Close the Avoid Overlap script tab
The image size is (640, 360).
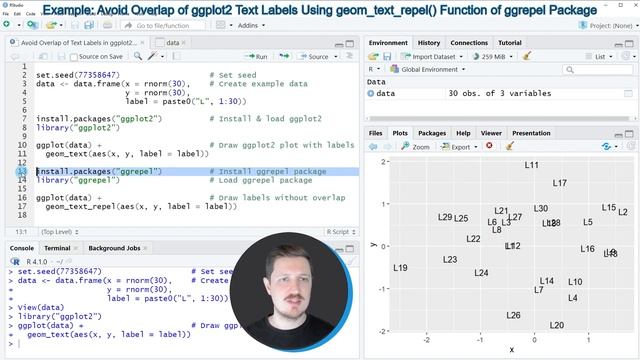point(142,42)
